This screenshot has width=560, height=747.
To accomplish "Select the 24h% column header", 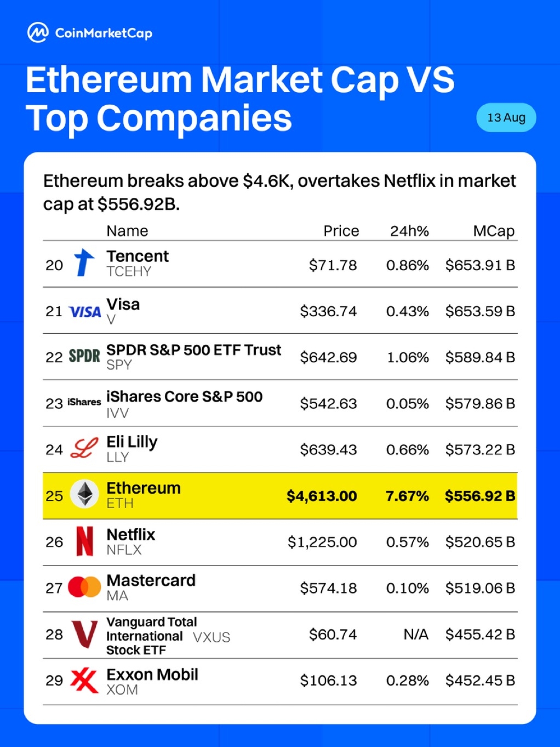I will [x=409, y=231].
